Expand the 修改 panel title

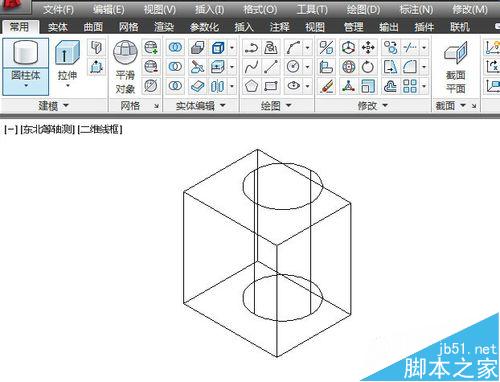pos(373,106)
